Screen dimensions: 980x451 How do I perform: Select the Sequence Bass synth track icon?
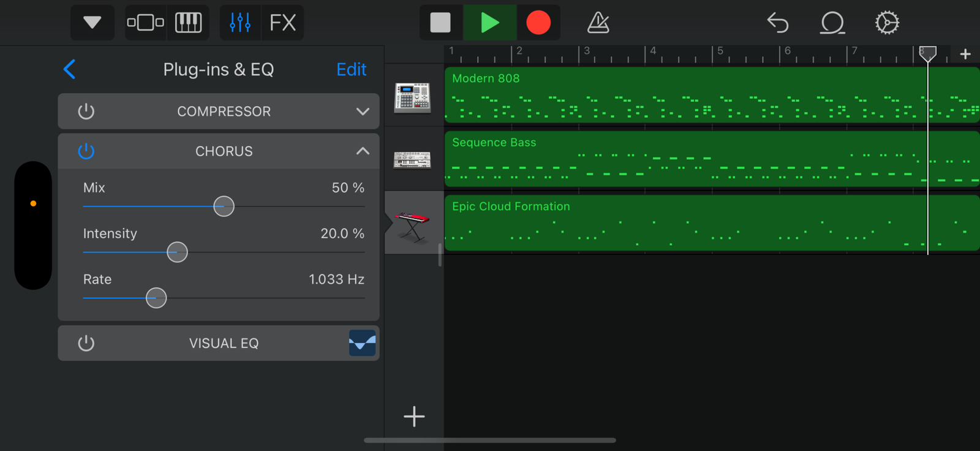(412, 160)
